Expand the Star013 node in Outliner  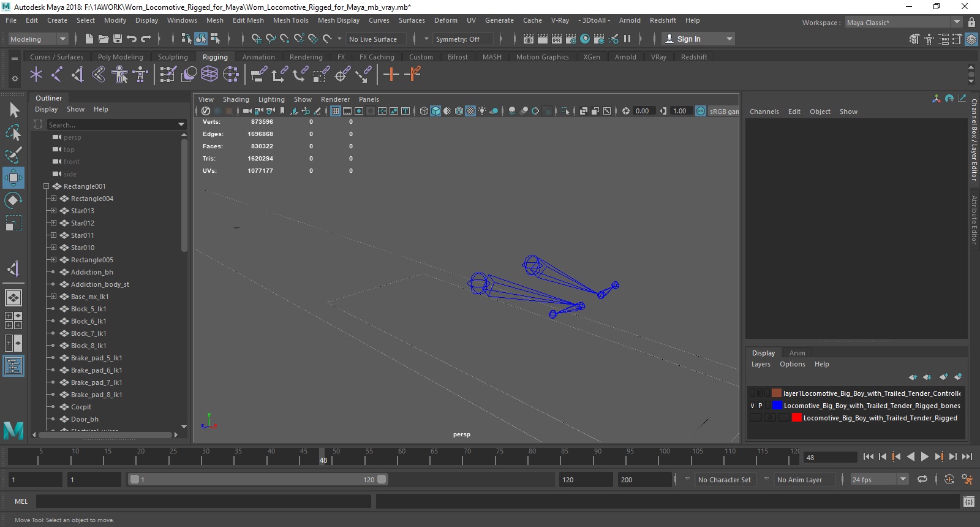[x=53, y=211]
